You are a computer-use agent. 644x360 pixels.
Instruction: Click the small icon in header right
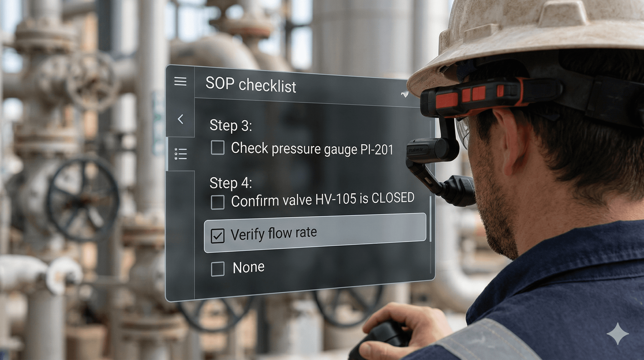(x=405, y=95)
